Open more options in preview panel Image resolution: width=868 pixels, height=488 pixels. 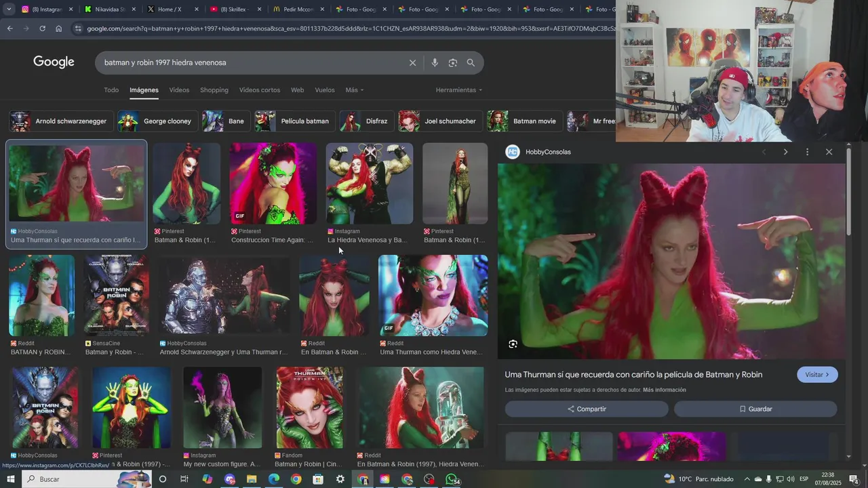click(x=807, y=152)
